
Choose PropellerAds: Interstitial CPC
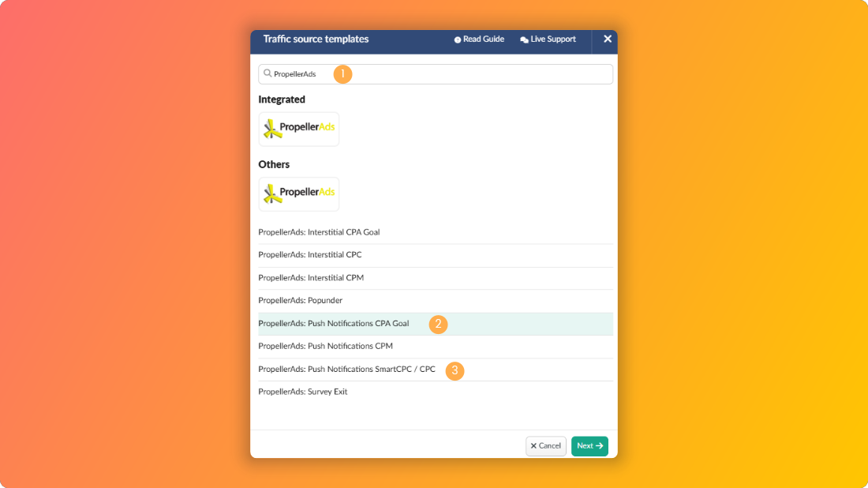(435, 255)
